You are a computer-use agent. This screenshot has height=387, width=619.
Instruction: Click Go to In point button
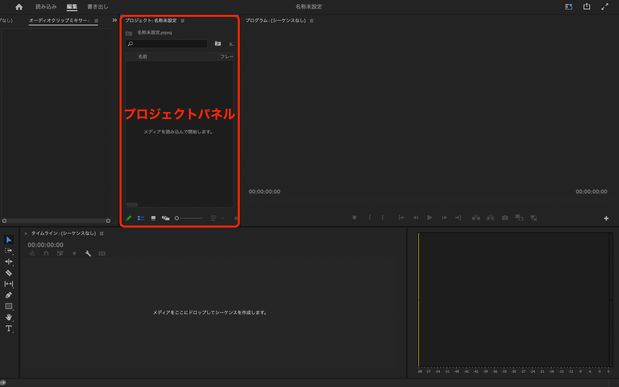[401, 218]
